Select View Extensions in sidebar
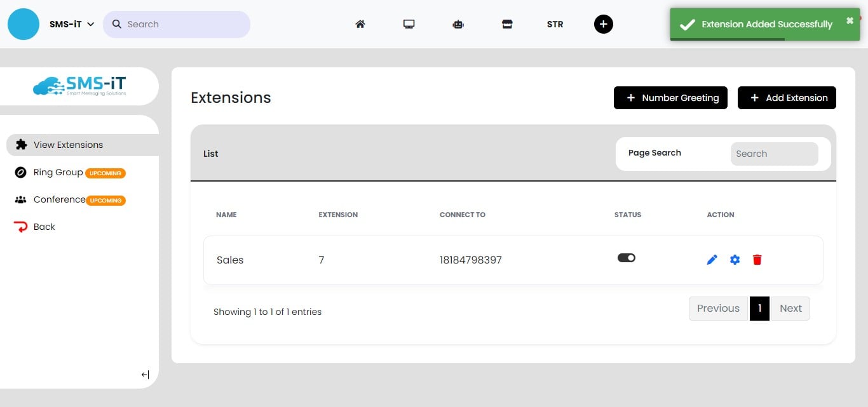Image resolution: width=868 pixels, height=407 pixels. coord(68,145)
